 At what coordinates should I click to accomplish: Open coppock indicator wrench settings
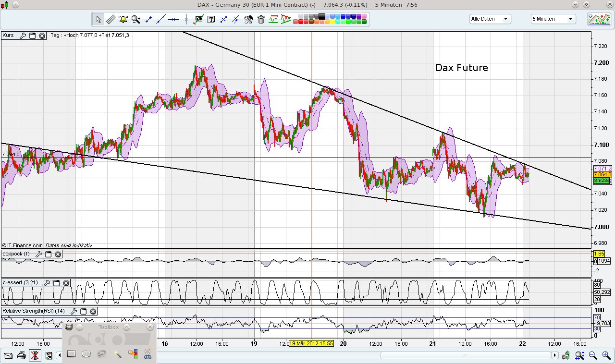[x=38, y=254]
